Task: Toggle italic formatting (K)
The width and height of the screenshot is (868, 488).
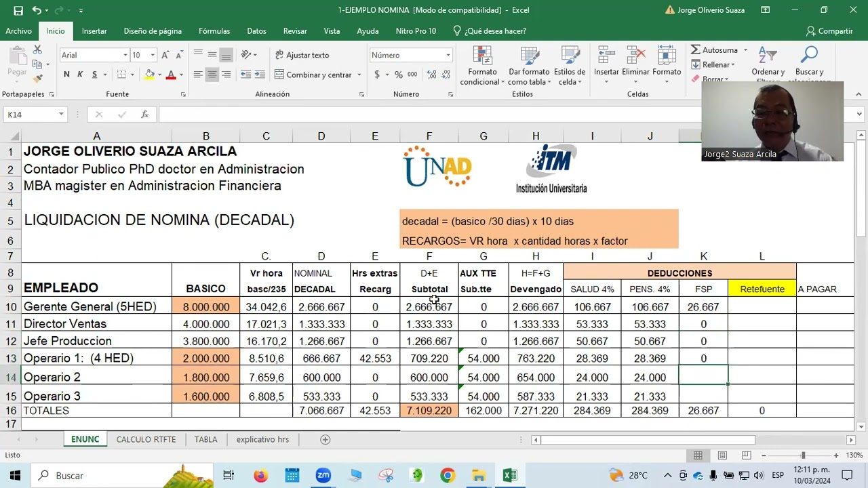Action: (x=80, y=75)
